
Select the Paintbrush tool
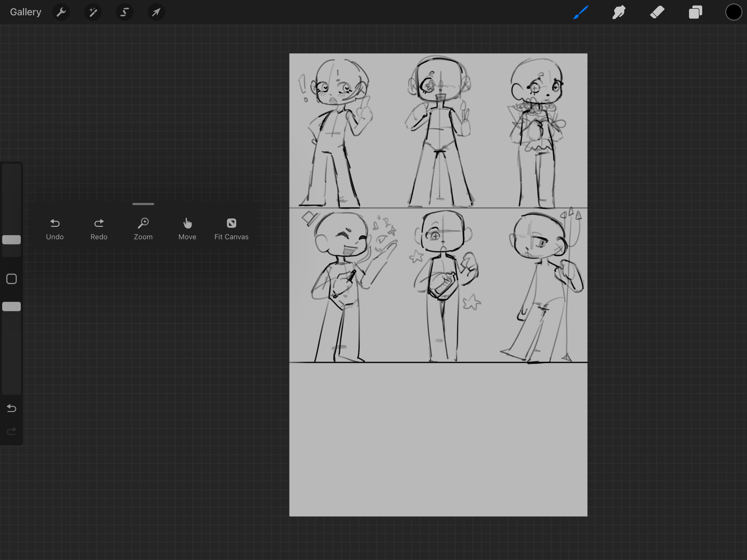tap(580, 13)
